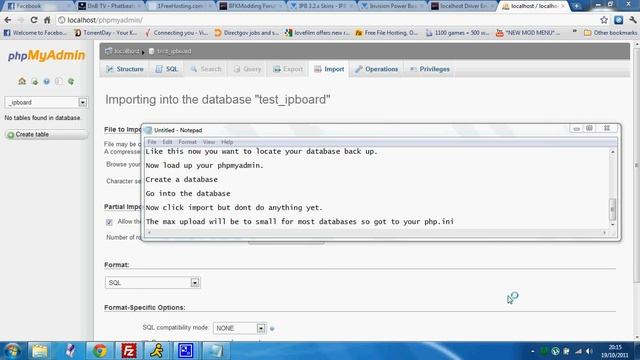Image resolution: width=640 pixels, height=360 pixels.
Task: Switch to the 1FreeHosting browser tab
Action: coord(180,6)
